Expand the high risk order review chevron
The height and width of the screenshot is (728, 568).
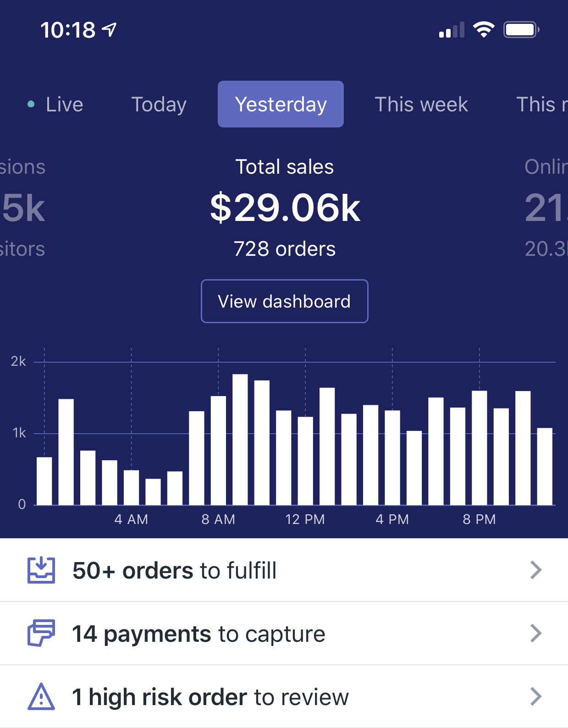click(x=536, y=696)
